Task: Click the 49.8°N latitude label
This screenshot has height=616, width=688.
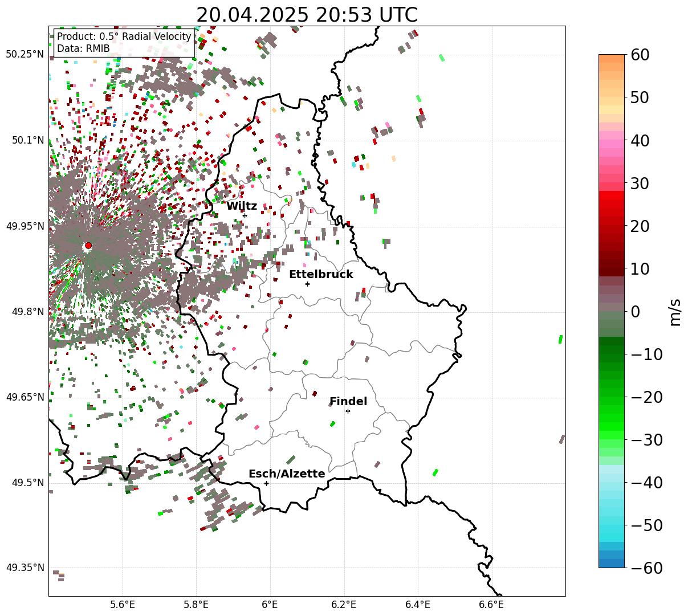Action: coord(27,311)
